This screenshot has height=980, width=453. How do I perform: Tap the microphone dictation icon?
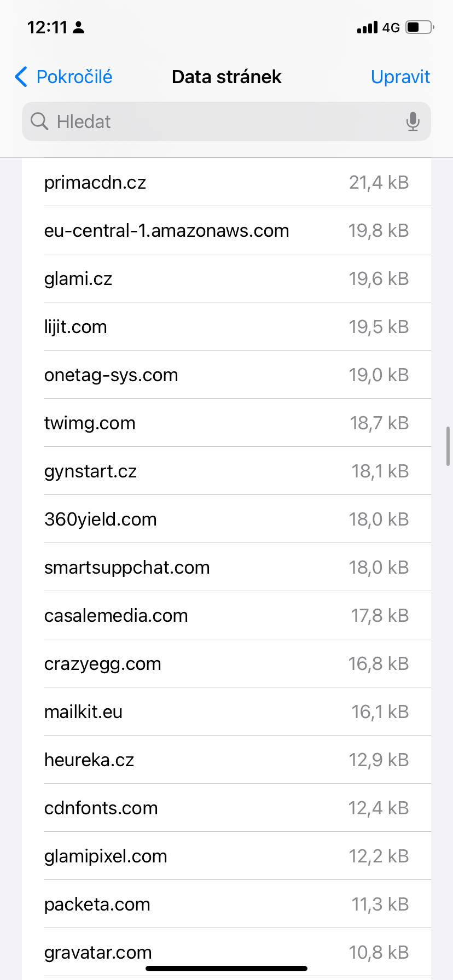click(413, 121)
